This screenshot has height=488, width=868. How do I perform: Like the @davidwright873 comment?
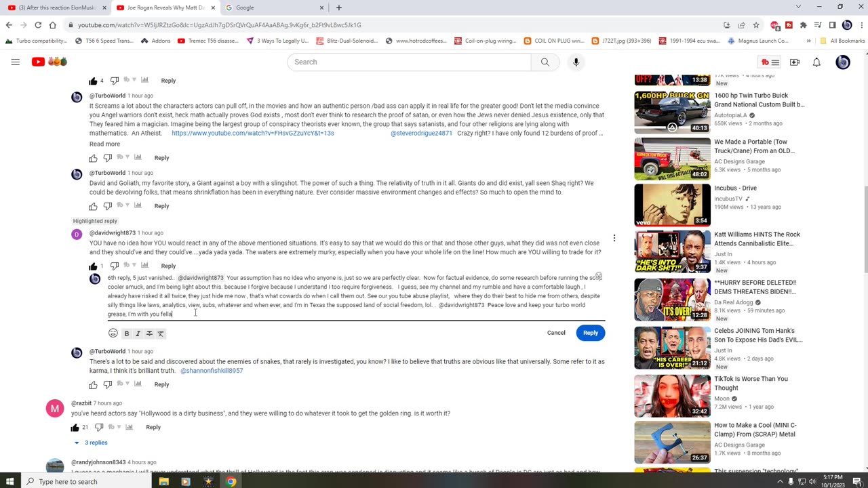[93, 266]
